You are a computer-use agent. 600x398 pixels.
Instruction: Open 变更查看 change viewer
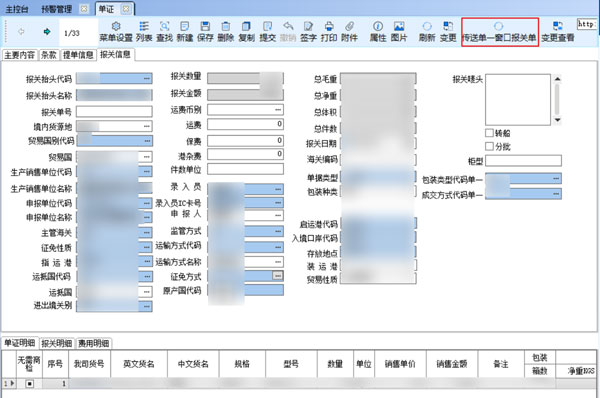tap(558, 31)
